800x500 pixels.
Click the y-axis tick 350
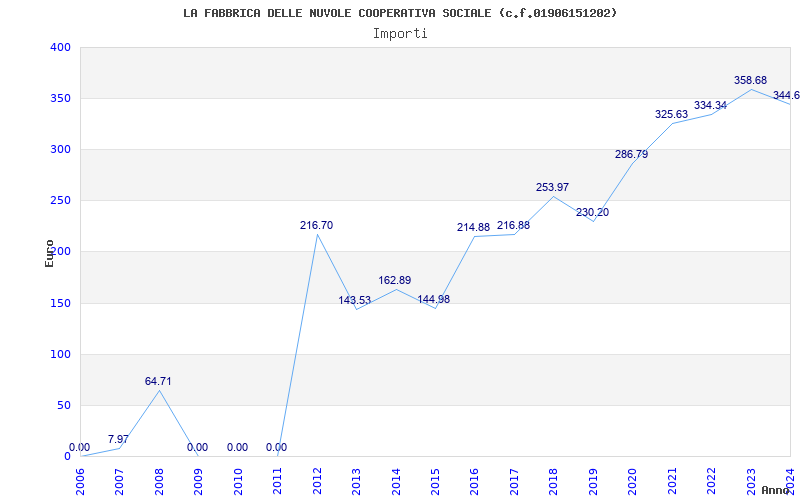[60, 98]
